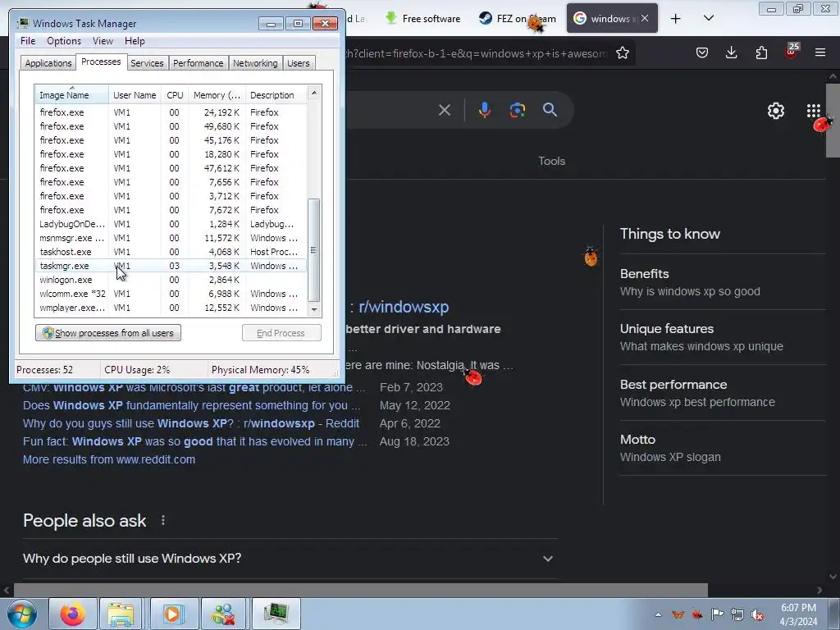Switch to the Applications tab

(48, 63)
